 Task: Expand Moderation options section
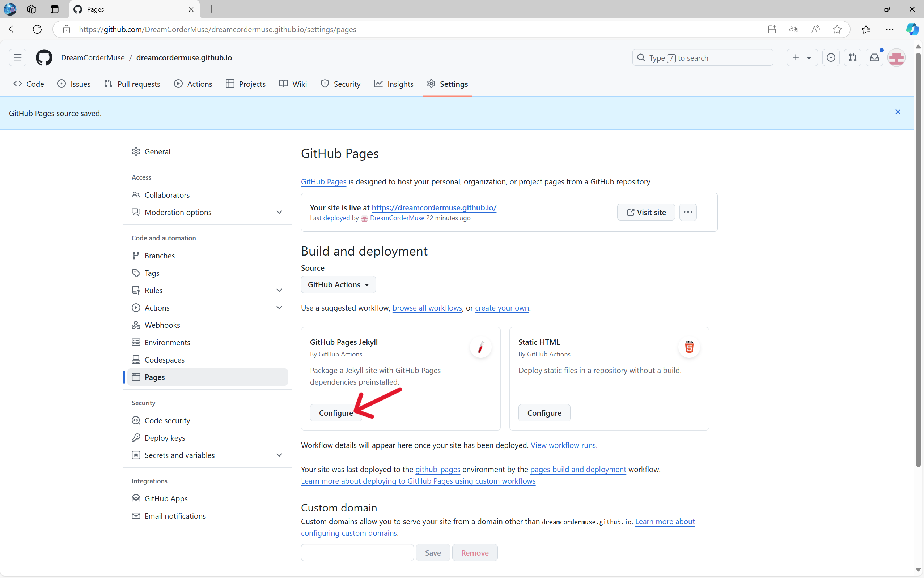coord(279,212)
